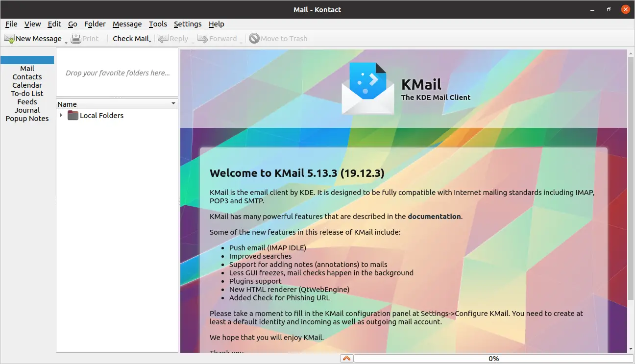Click the Welcome to KMail heading
The width and height of the screenshot is (635, 364).
(297, 173)
